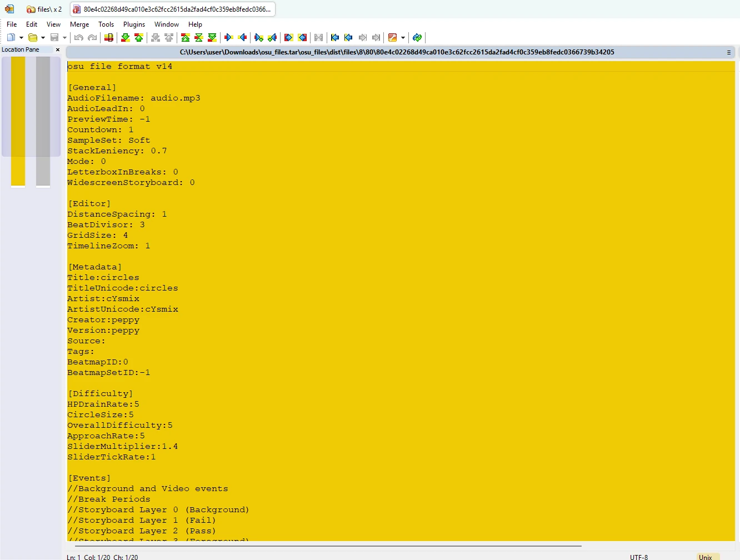The height and width of the screenshot is (560, 740).
Task: Go to the Current Difference icon
Action: pyautogui.click(x=199, y=37)
